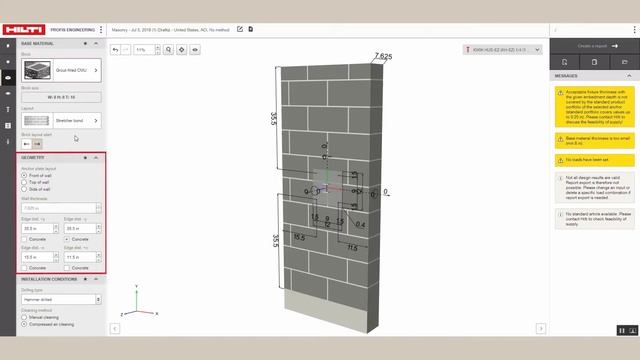This screenshot has width=640, height=360.
Task: Click the eye view options icon
Action: click(x=195, y=50)
